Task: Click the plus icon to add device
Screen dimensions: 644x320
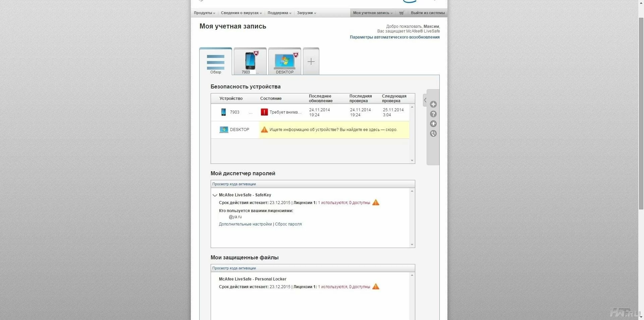Action: (311, 61)
